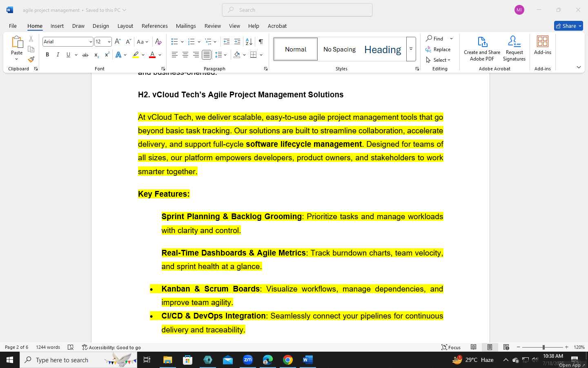This screenshot has height=368, width=588.
Task: Click the Copy icon in Clipboard
Action: tap(31, 49)
